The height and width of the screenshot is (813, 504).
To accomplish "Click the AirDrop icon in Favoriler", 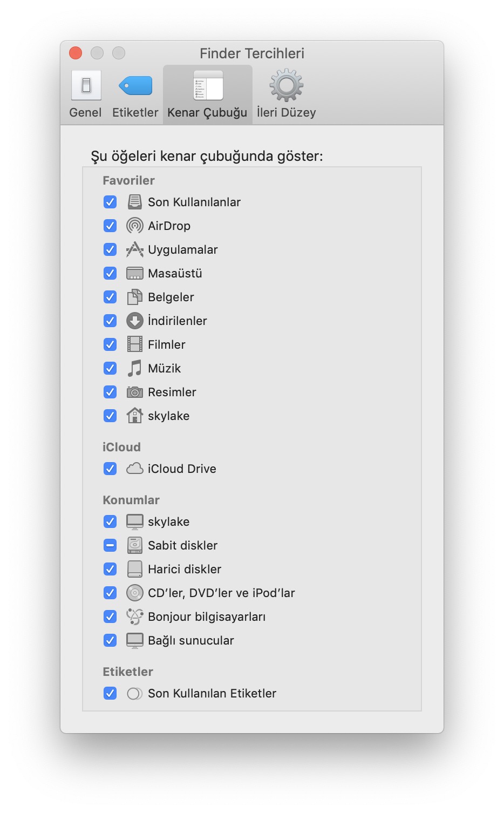I will pyautogui.click(x=134, y=226).
